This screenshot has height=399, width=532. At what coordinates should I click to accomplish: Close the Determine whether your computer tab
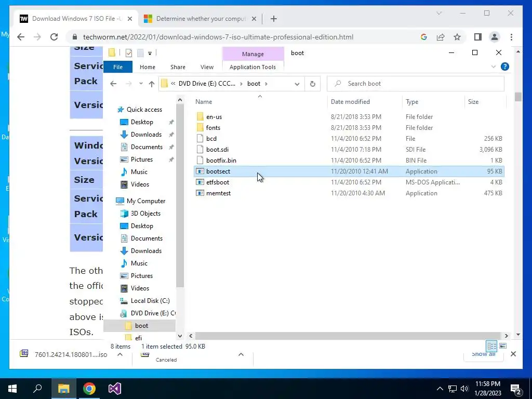tap(254, 19)
